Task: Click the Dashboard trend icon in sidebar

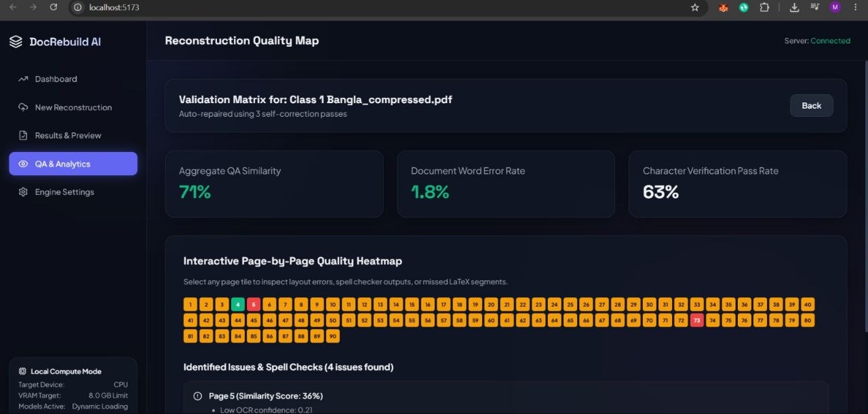Action: pyautogui.click(x=23, y=79)
